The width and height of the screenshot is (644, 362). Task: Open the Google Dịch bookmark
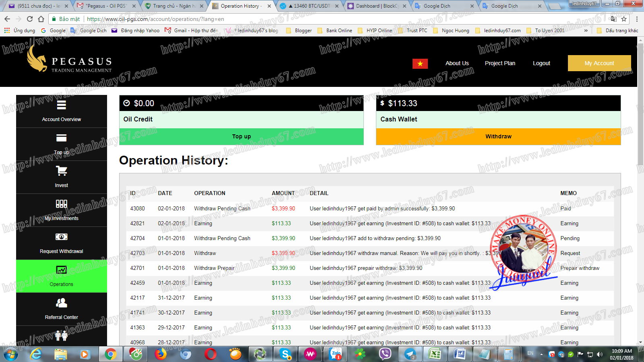click(89, 31)
